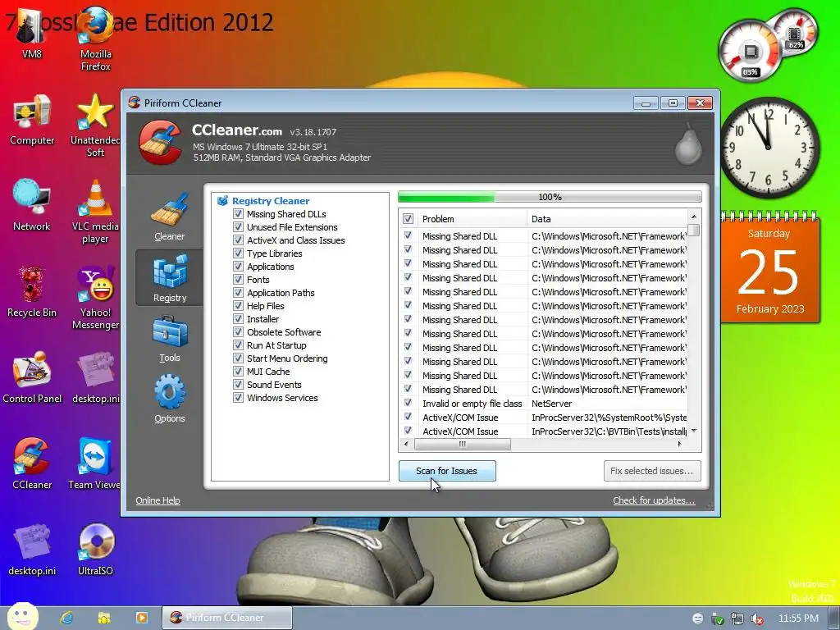Uncheck Missing Shared DLLs option

(x=238, y=214)
